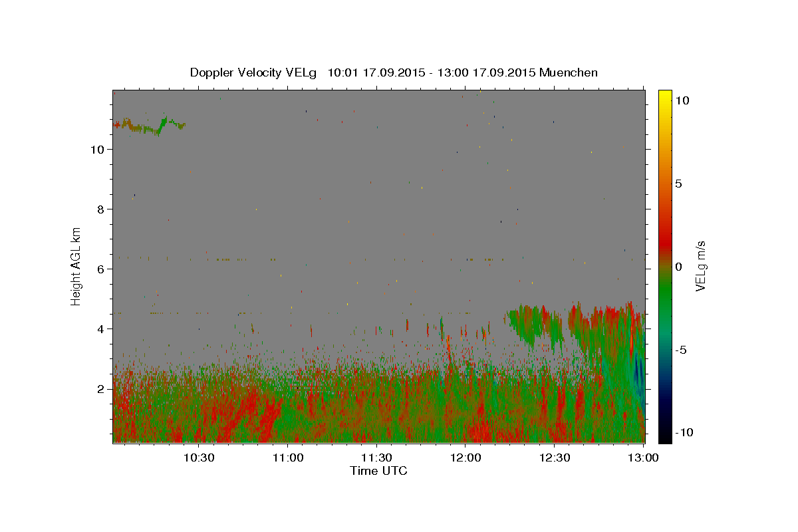Screen dimensions: 798x532
Task: Click the '13:00' time axis label
Action: [644, 458]
